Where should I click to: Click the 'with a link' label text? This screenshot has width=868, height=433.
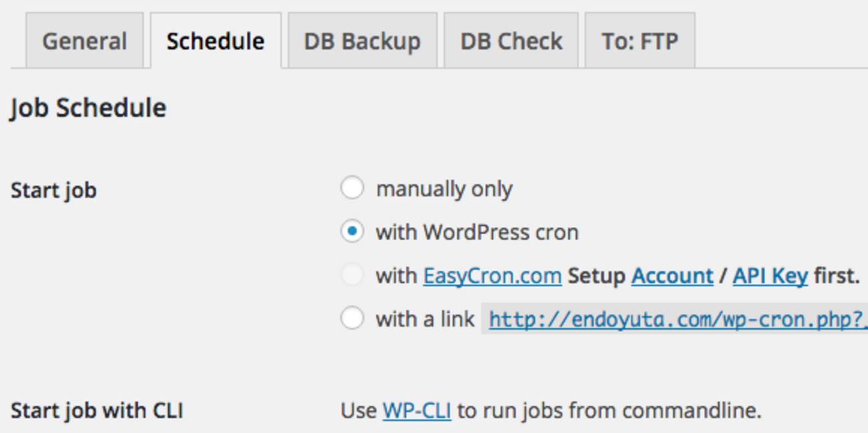click(425, 320)
